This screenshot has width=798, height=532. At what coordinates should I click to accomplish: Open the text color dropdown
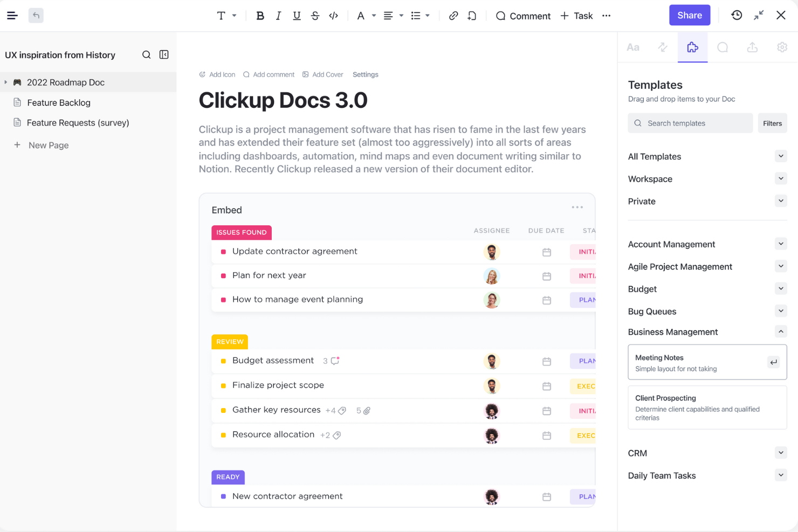click(x=366, y=16)
